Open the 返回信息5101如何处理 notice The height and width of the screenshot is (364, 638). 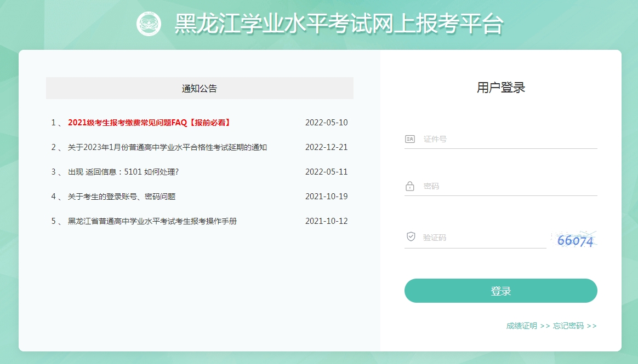pyautogui.click(x=123, y=172)
